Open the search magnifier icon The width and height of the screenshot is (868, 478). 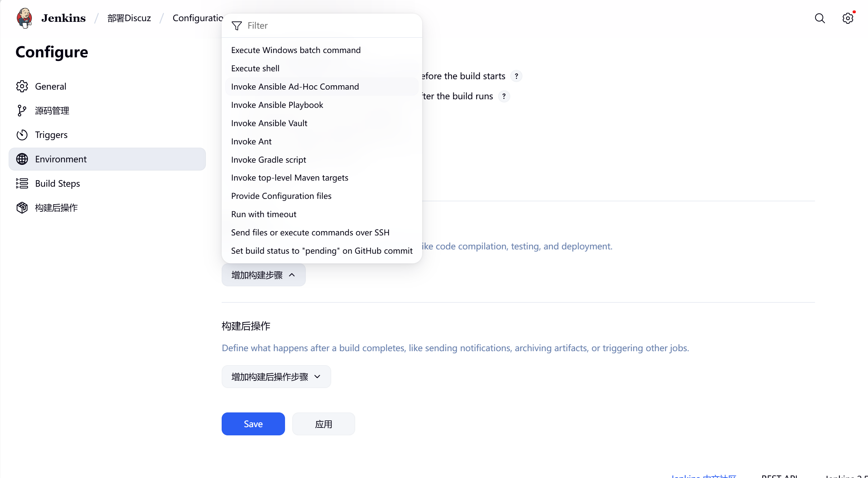click(820, 18)
